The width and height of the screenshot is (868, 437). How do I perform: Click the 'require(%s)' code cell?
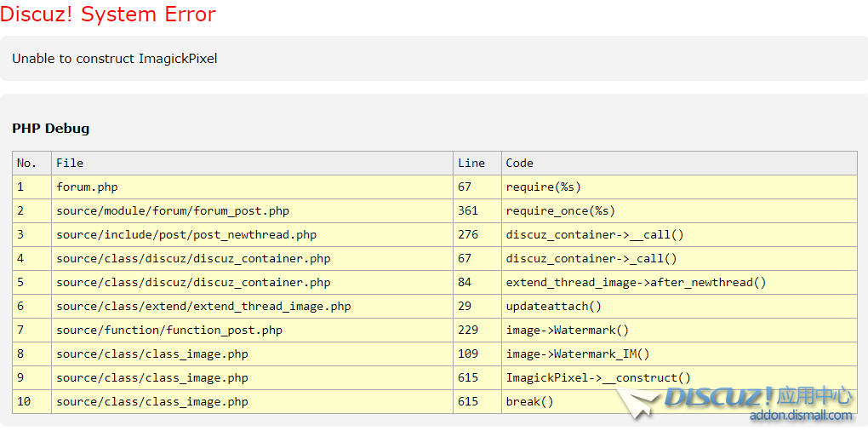(679, 187)
